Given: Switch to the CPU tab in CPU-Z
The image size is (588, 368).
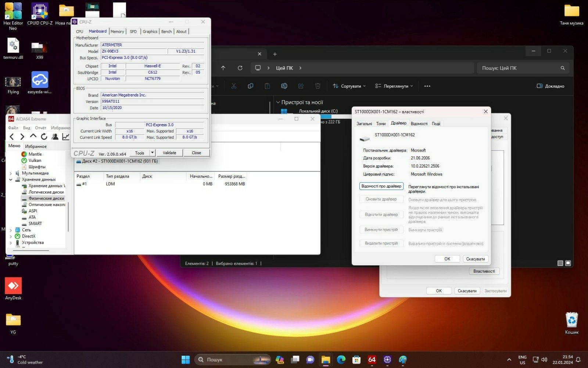Looking at the screenshot, I should (x=79, y=32).
